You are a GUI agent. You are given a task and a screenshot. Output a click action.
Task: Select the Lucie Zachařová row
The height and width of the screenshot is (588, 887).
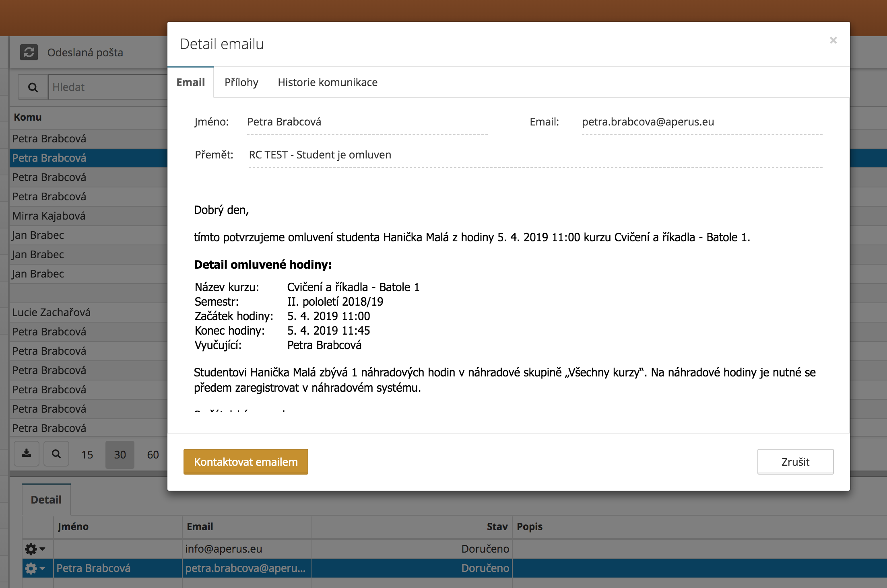[52, 313]
